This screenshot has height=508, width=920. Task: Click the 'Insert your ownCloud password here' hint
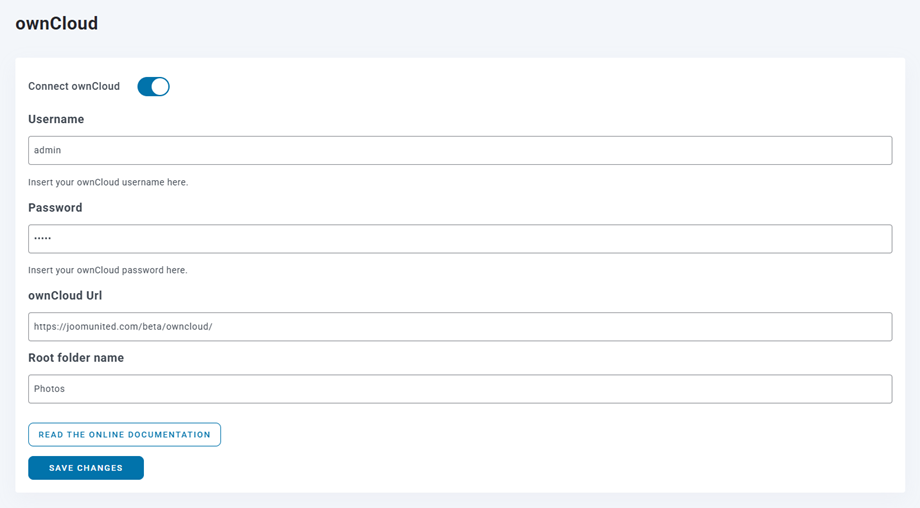click(x=108, y=270)
